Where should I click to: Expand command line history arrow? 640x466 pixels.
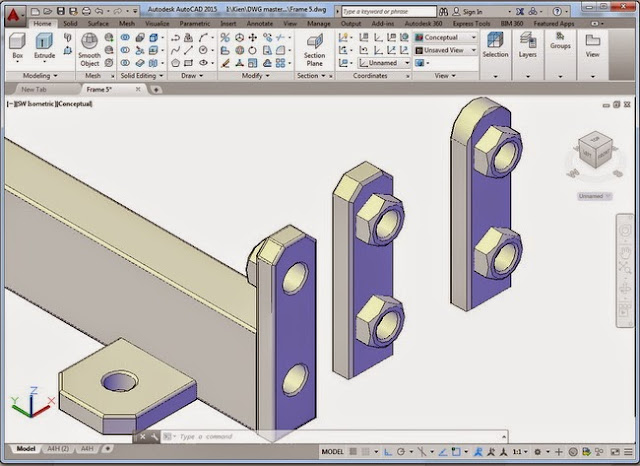click(504, 437)
